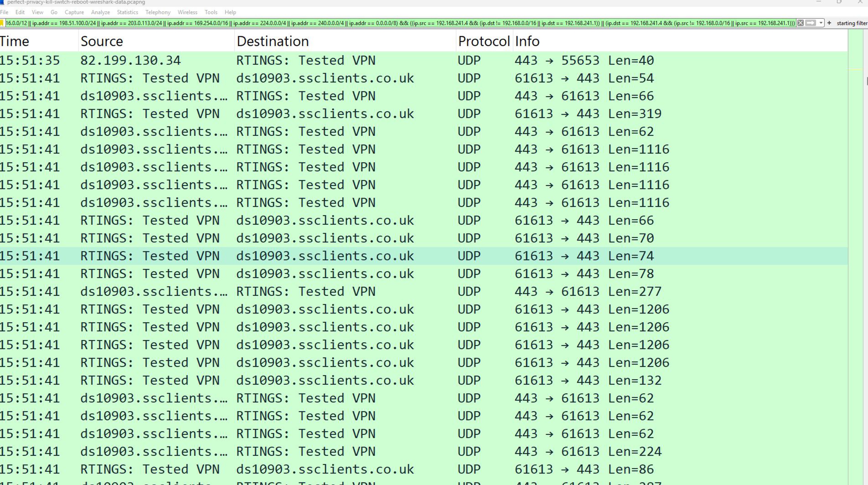
Task: Open the Wireless menu
Action: 187,12
